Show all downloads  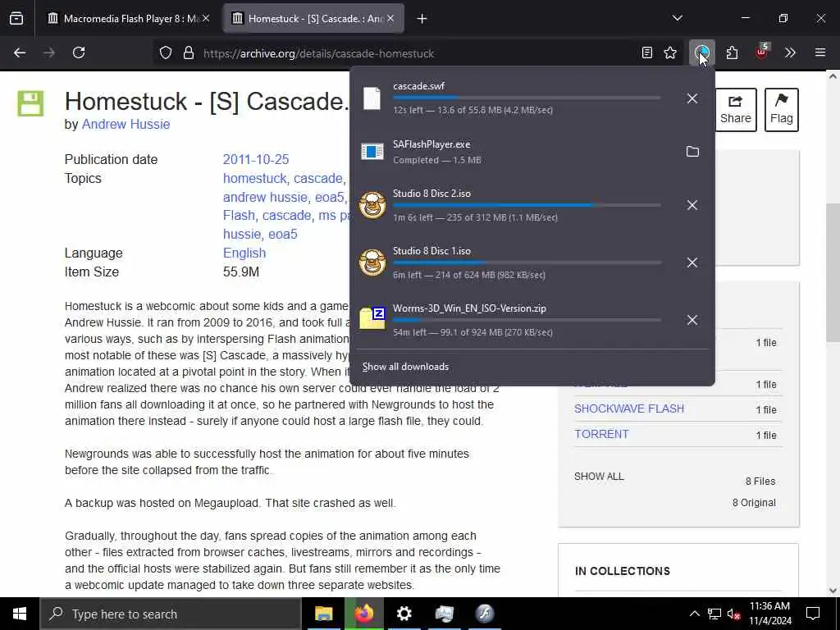(x=405, y=367)
